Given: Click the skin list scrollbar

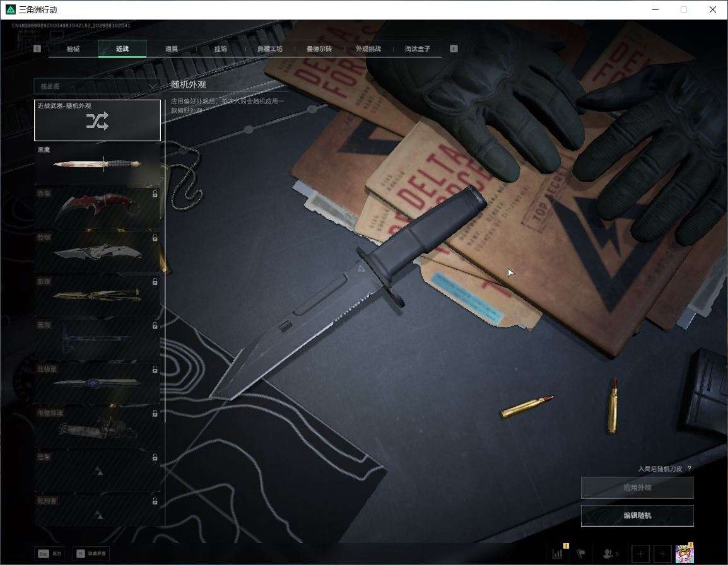Looking at the screenshot, I should [x=165, y=260].
